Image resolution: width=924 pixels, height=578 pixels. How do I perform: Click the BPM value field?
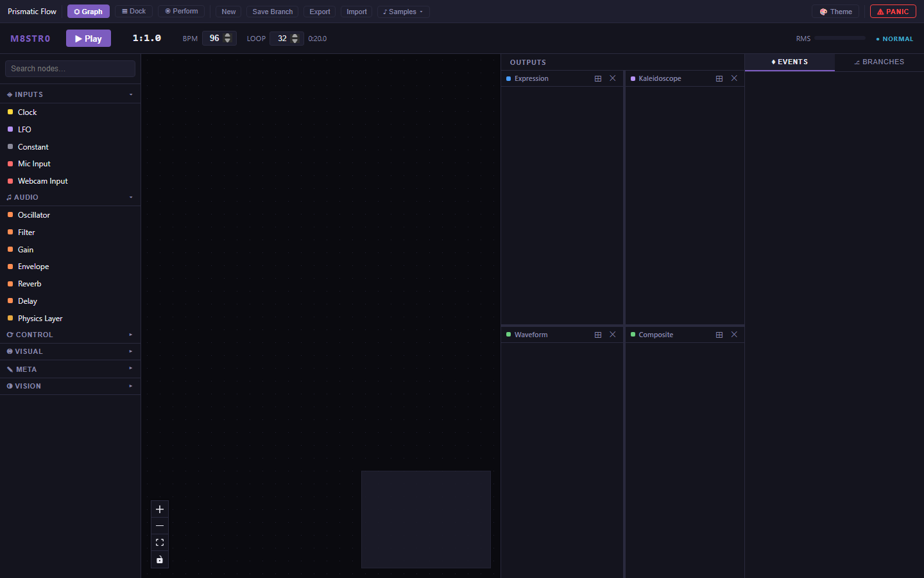pos(219,39)
